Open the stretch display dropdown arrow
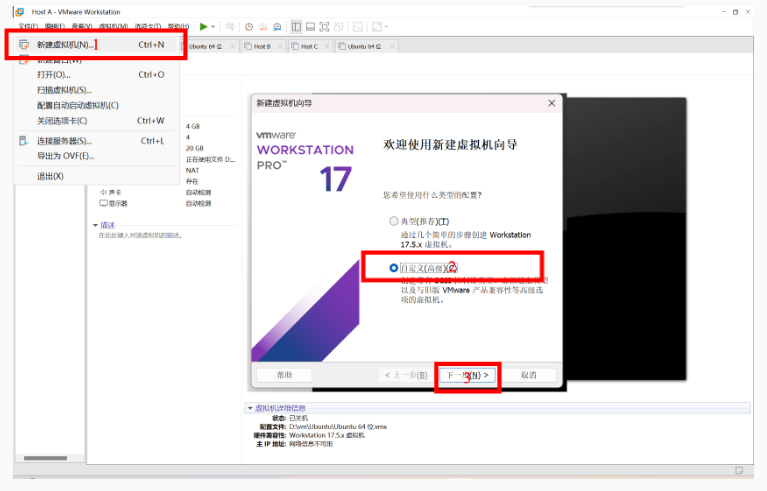Viewport: 767px width, 491px height. (x=386, y=27)
